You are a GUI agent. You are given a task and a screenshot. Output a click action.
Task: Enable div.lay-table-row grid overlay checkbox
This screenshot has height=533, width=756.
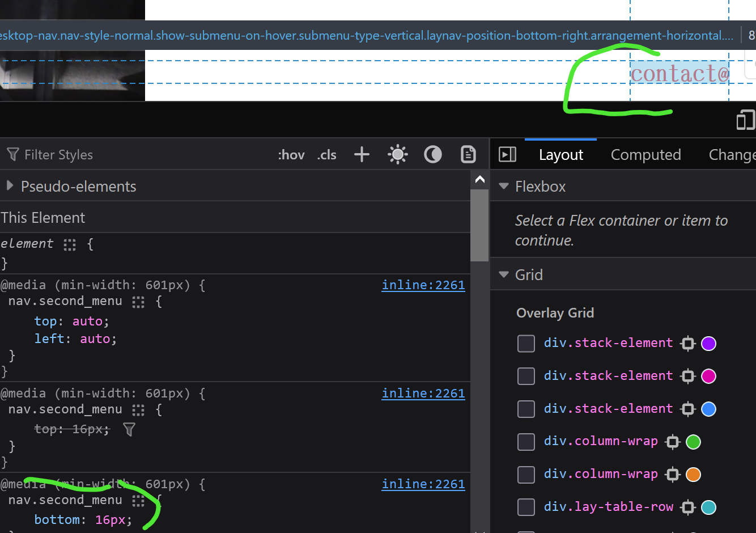pyautogui.click(x=526, y=507)
